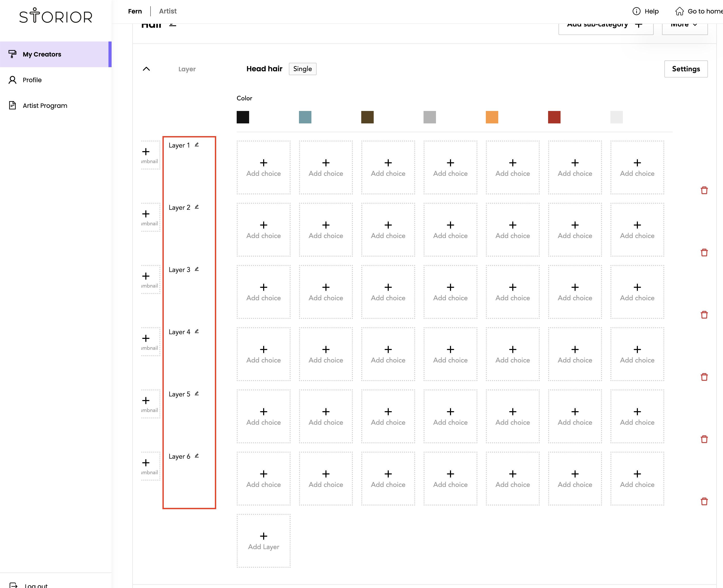Screen dimensions: 723x588
Task: Select My Creators in sidebar
Action: point(42,54)
